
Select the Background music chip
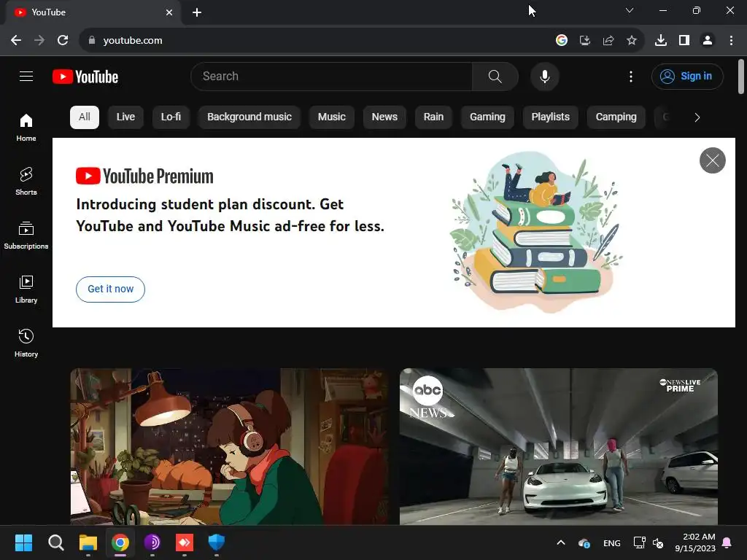pyautogui.click(x=249, y=117)
